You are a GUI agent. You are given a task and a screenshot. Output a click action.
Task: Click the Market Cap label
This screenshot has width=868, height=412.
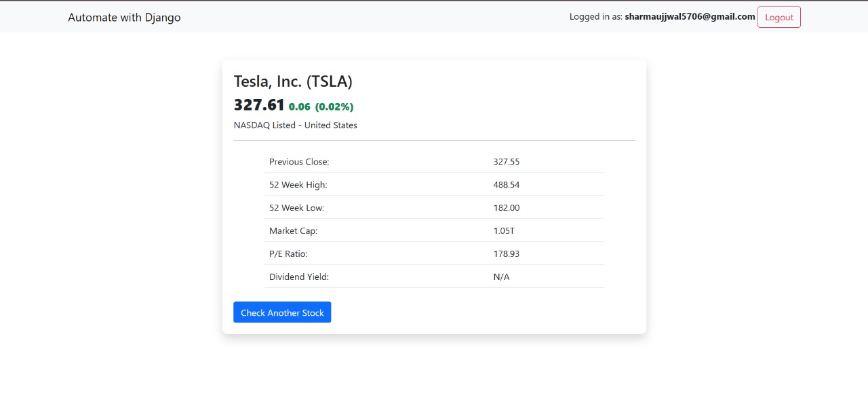pyautogui.click(x=293, y=231)
